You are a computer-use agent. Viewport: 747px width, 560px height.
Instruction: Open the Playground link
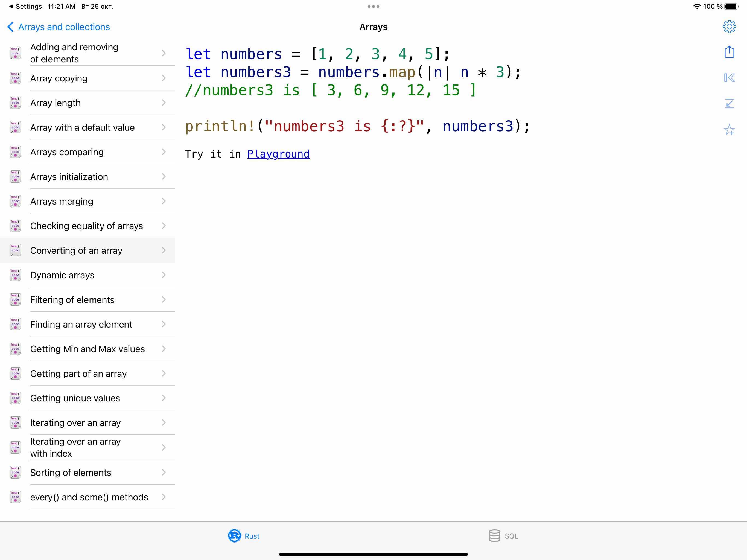point(278,154)
